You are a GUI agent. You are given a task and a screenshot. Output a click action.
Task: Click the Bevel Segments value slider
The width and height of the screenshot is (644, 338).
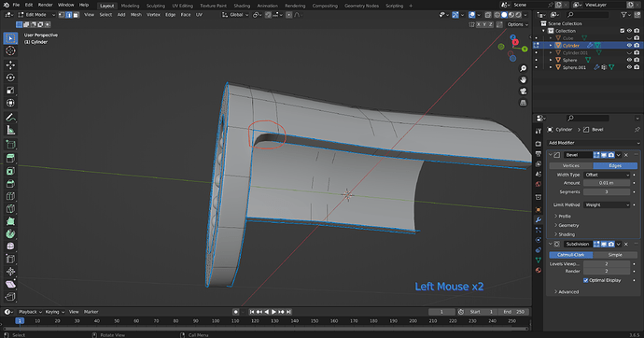(607, 192)
